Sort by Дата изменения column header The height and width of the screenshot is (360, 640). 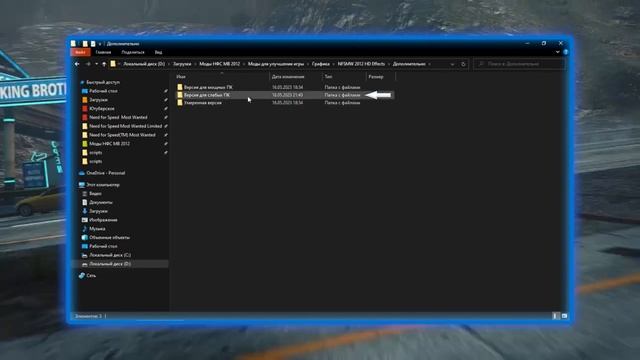(x=288, y=77)
